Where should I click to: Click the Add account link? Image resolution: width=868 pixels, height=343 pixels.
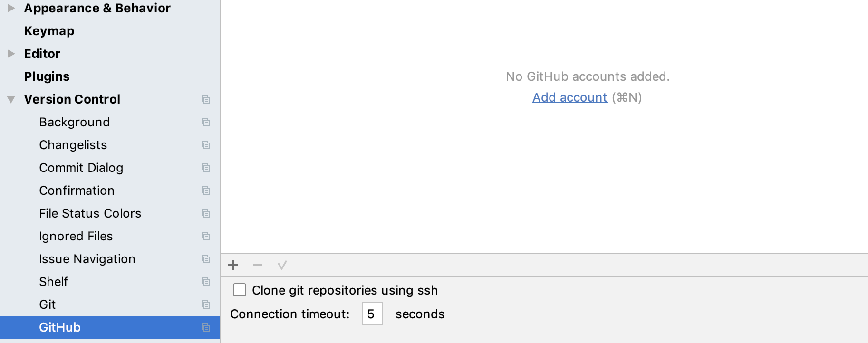point(569,97)
